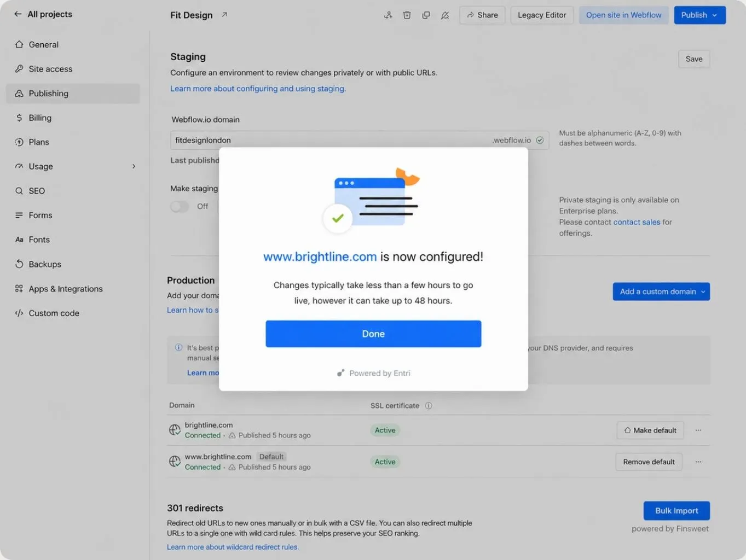Click the Apps & Integrations grid icon
Screen dimensions: 746x560
(x=19, y=289)
